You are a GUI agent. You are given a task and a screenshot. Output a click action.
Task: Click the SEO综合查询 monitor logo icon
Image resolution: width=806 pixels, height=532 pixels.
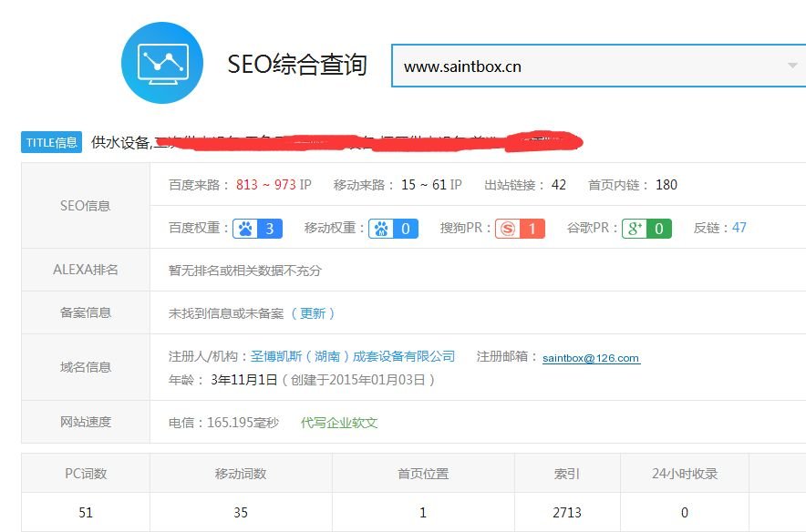pos(161,64)
